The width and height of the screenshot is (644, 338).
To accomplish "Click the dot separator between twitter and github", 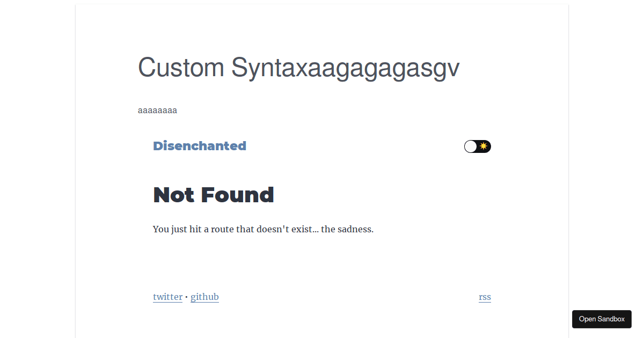I will click(186, 297).
